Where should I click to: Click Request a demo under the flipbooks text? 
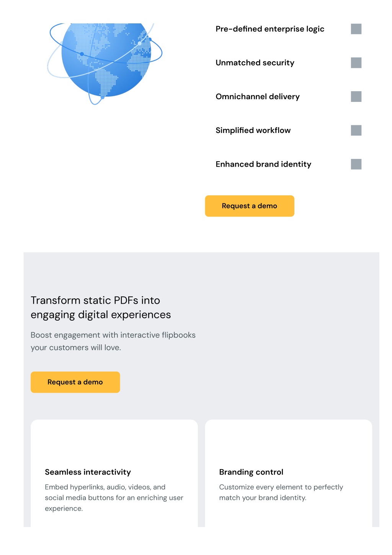[x=75, y=382]
